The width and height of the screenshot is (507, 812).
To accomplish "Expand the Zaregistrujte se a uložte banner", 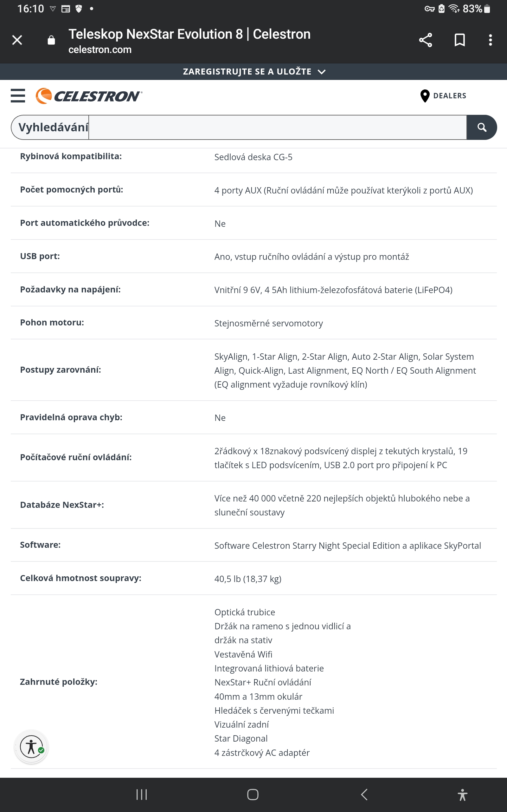I will 247,71.
